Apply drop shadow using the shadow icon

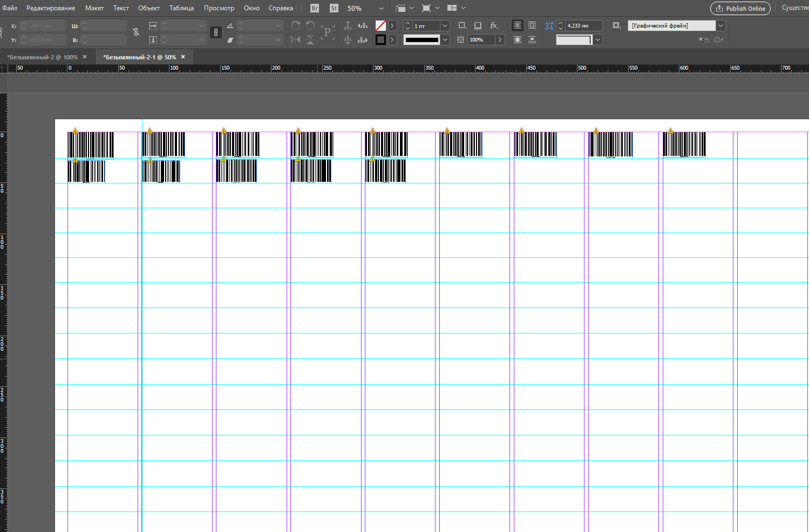coord(478,25)
